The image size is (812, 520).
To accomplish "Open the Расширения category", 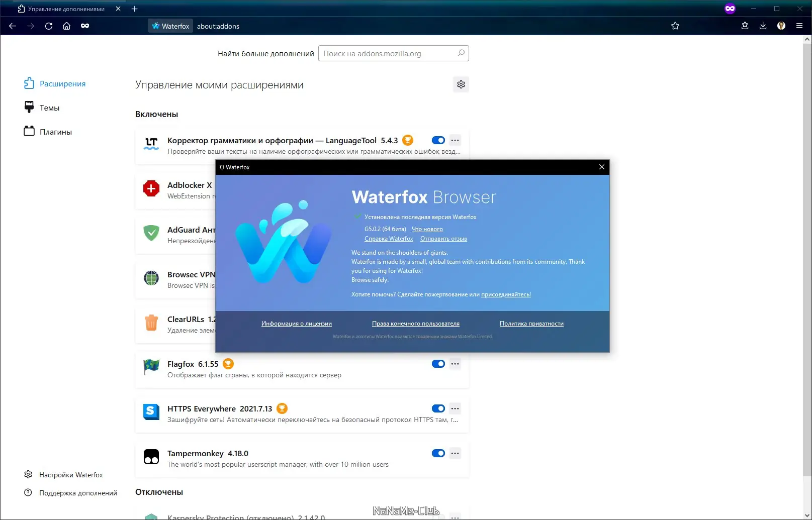I will pos(55,83).
